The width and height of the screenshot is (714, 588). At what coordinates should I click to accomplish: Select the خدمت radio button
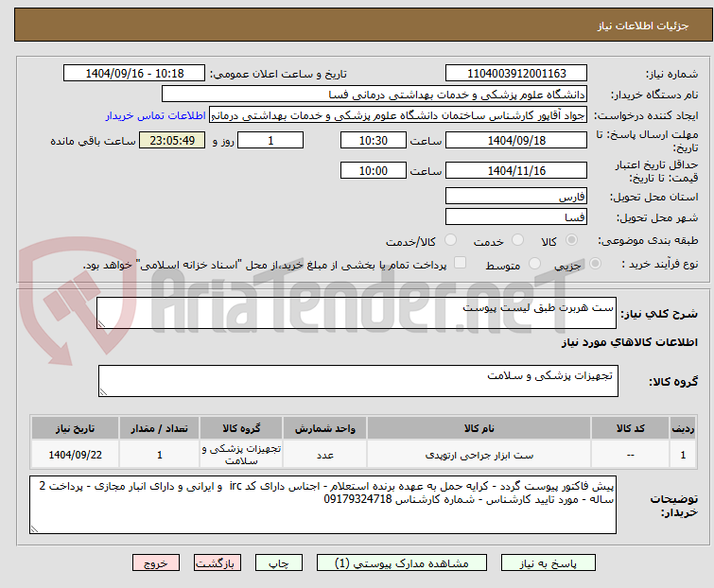(517, 240)
